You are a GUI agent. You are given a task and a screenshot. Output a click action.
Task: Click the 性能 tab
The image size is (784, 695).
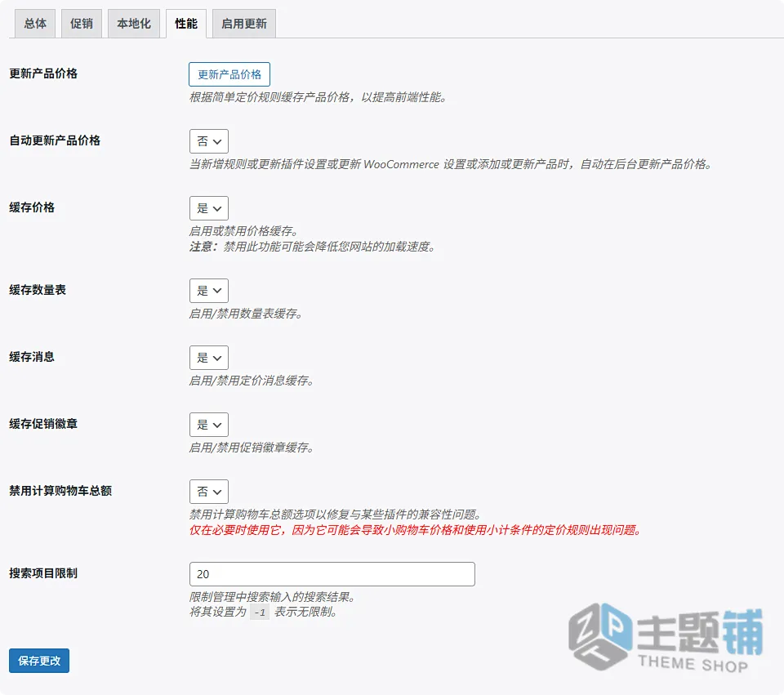tap(186, 24)
